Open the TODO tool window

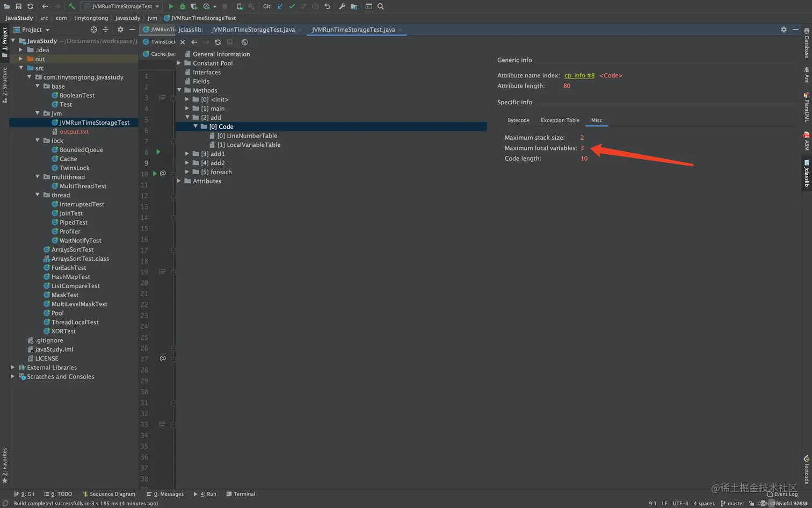click(58, 494)
